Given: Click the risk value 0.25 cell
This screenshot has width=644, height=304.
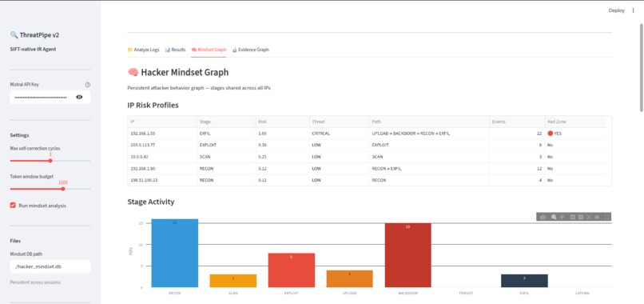Looking at the screenshot, I should coord(283,157).
